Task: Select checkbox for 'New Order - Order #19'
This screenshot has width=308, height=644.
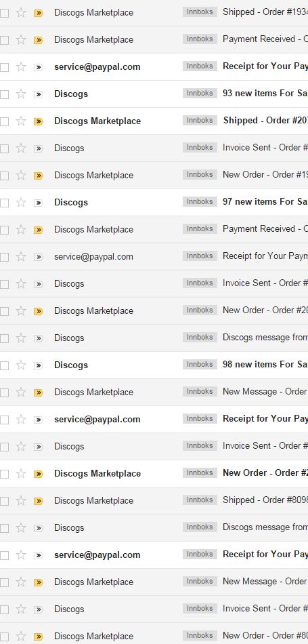Action: tap(4, 176)
